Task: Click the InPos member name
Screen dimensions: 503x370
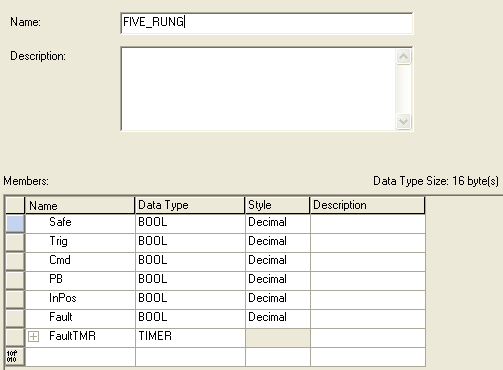Action: (63, 298)
